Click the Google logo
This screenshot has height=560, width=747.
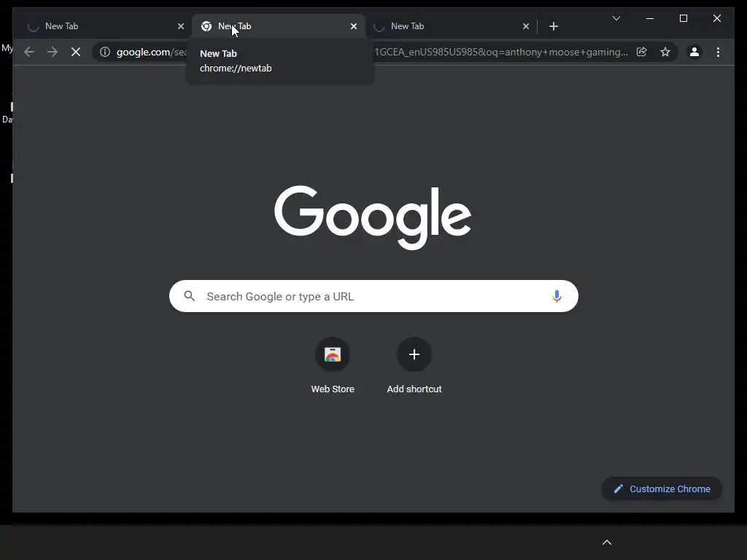coord(373,217)
